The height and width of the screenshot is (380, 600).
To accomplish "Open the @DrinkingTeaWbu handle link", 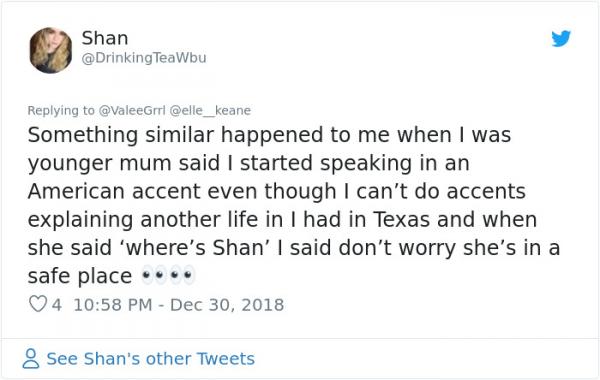I will tap(144, 58).
